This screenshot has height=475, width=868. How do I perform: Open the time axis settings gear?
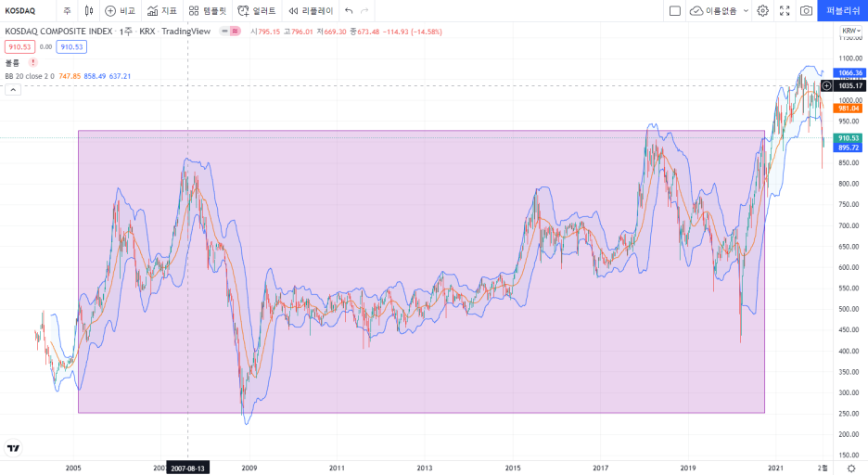(x=850, y=469)
